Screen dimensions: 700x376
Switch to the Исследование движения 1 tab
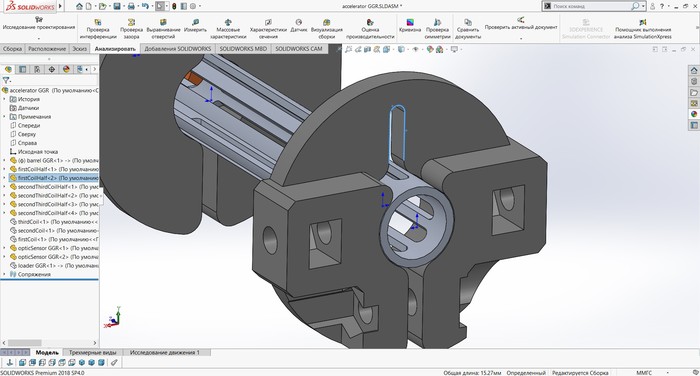pos(165,352)
